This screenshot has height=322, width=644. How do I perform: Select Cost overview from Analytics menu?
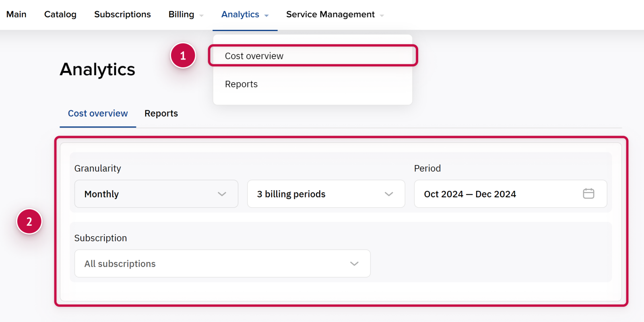[x=254, y=56]
